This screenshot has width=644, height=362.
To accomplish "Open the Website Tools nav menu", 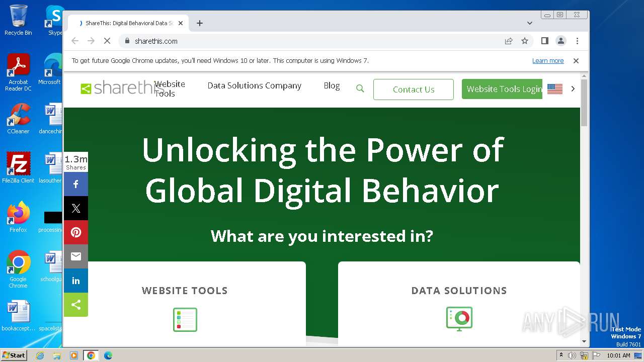I will (170, 88).
